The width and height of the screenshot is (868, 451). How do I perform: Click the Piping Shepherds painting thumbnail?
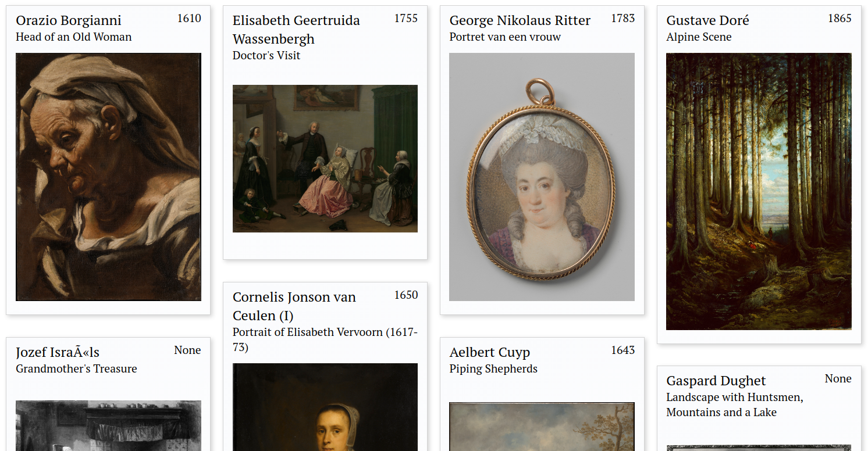pyautogui.click(x=542, y=427)
